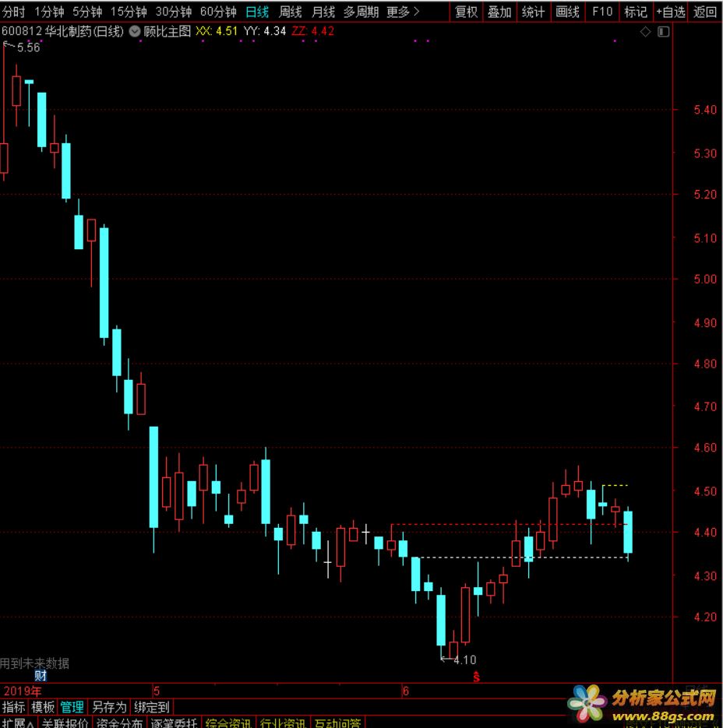Click the YY: 4.34 indicator value
The height and width of the screenshot is (728, 723).
click(x=265, y=32)
